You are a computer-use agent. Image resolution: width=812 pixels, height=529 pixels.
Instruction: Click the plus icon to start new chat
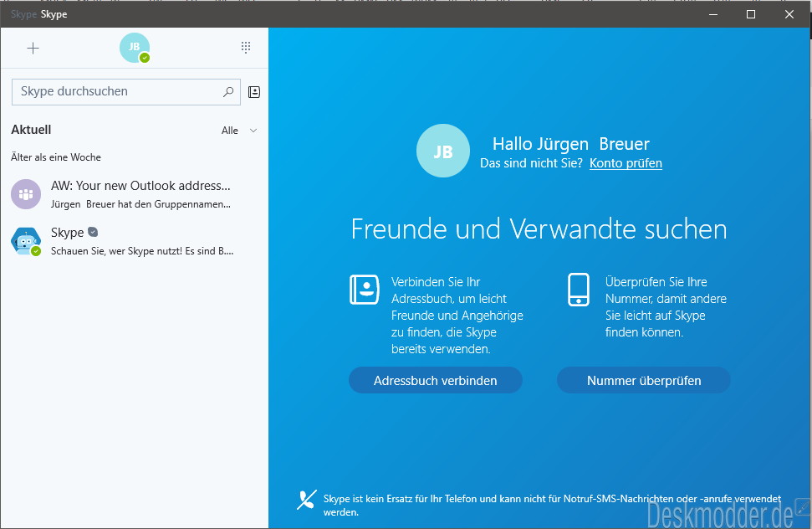[x=33, y=49]
